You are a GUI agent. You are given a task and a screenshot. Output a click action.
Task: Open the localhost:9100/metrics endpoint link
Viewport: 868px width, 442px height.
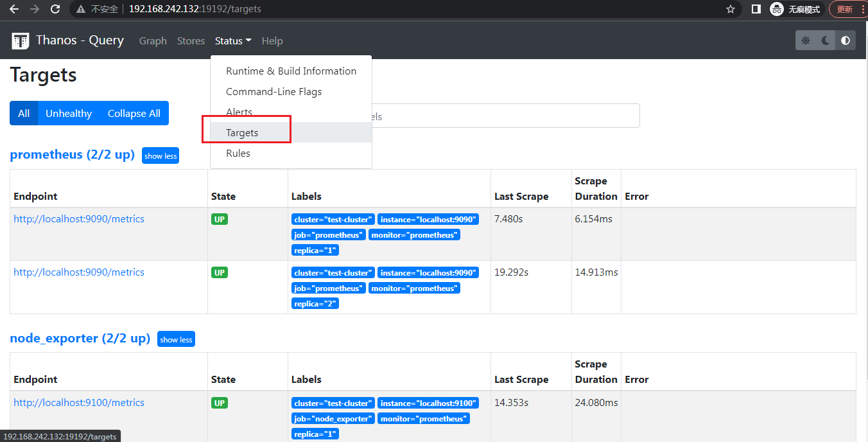point(79,402)
